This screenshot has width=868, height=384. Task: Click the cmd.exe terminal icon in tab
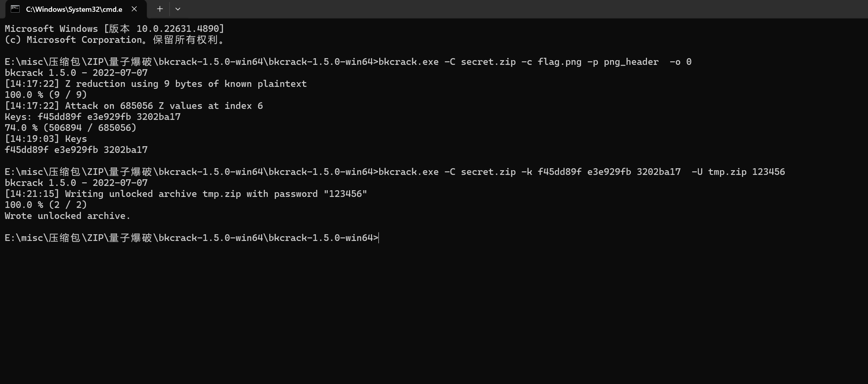[x=15, y=9]
